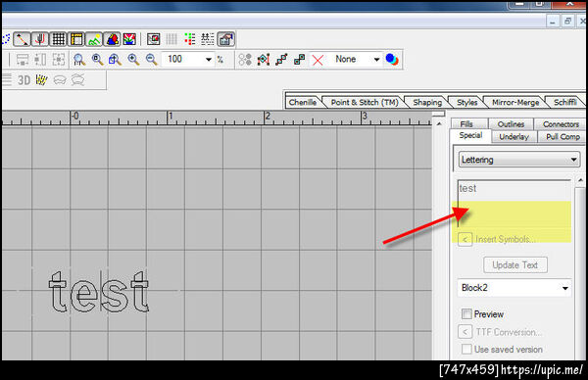Click the red X remove icon
Screen dimensions: 588x380
click(x=318, y=60)
